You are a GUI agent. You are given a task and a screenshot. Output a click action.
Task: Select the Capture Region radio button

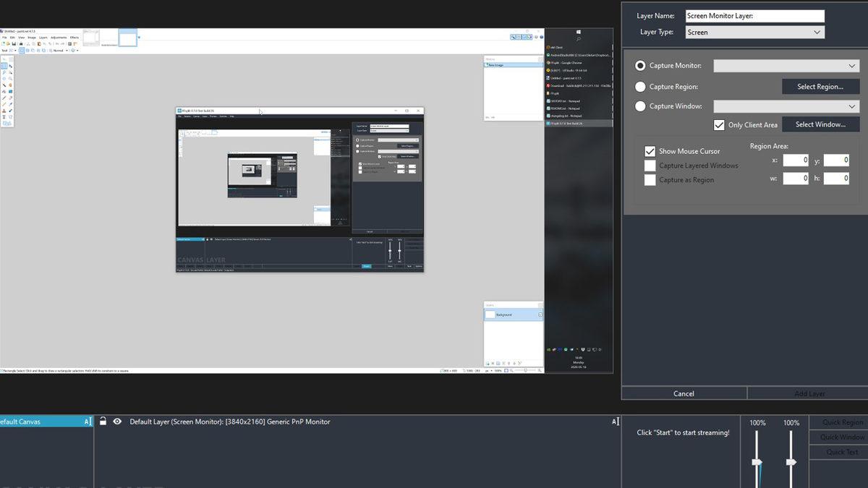click(x=640, y=86)
